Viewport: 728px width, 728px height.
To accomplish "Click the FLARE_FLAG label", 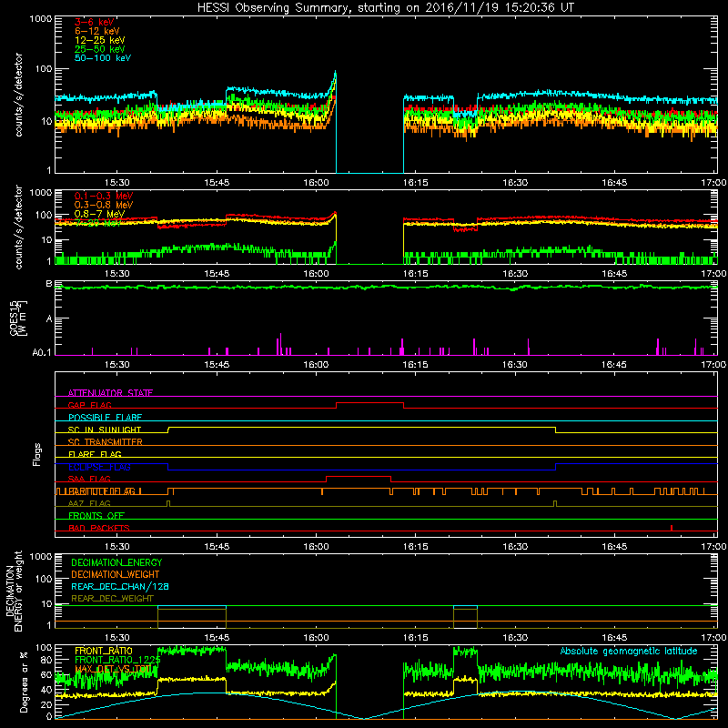I will pos(95,454).
